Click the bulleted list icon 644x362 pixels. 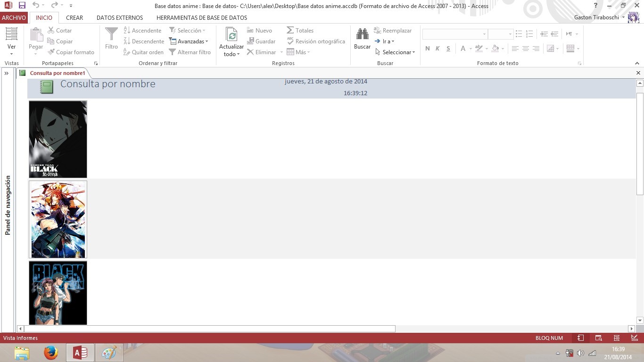pyautogui.click(x=519, y=34)
